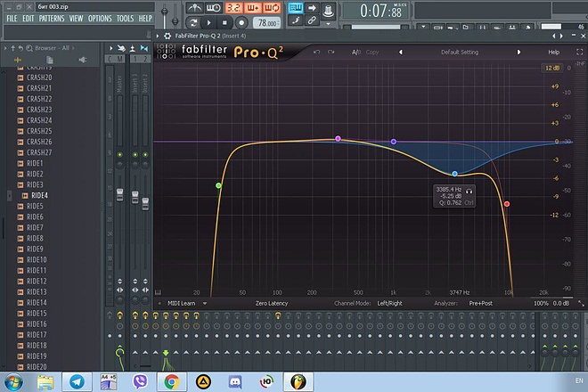
Task: Select next preset right arrow
Action: [519, 53]
